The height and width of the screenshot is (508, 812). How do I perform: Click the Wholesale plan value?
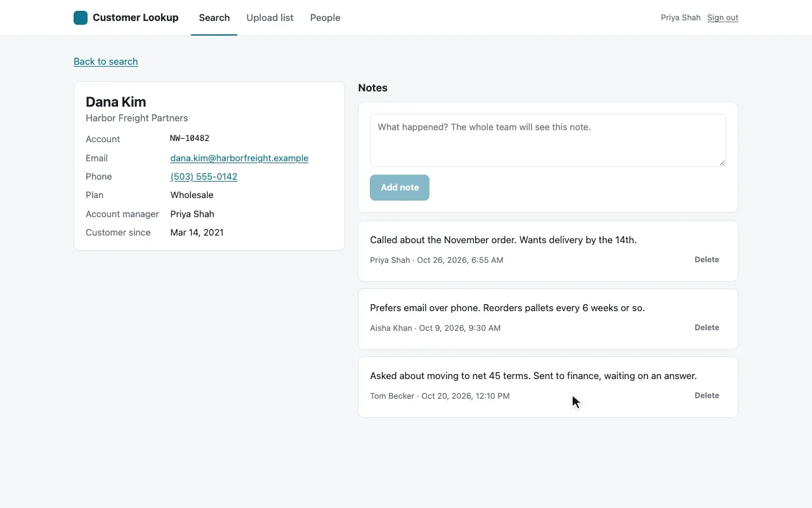coord(192,195)
